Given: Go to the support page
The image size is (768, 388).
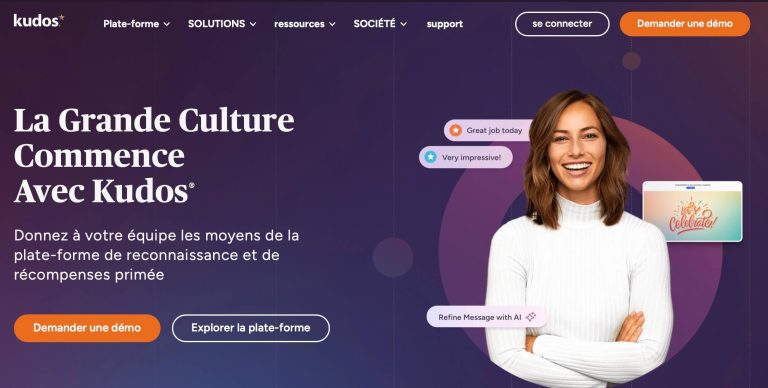Looking at the screenshot, I should pos(445,24).
